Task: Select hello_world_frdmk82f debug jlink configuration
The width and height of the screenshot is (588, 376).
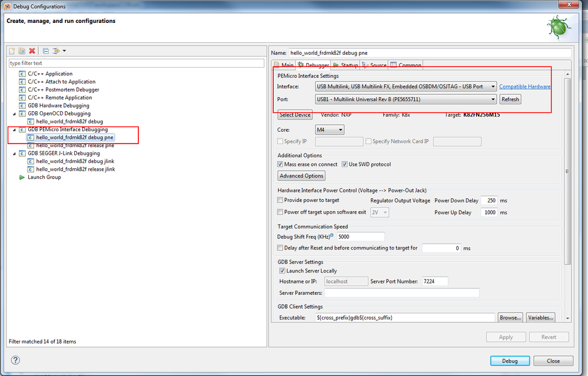Action: pos(75,161)
